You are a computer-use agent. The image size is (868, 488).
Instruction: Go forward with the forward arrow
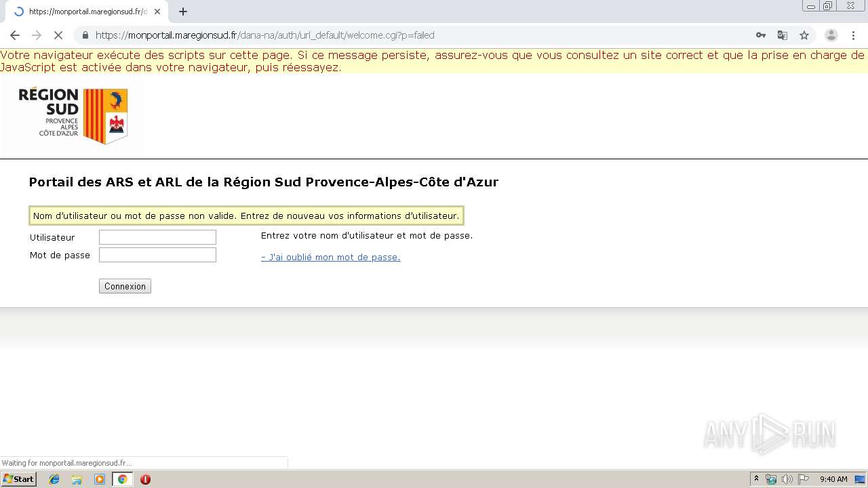[x=37, y=35]
